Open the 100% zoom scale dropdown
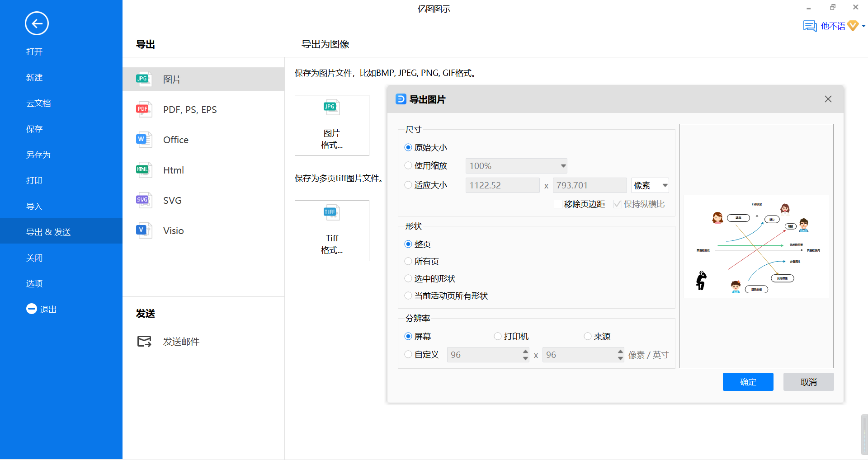The height and width of the screenshot is (460, 868). pyautogui.click(x=516, y=166)
